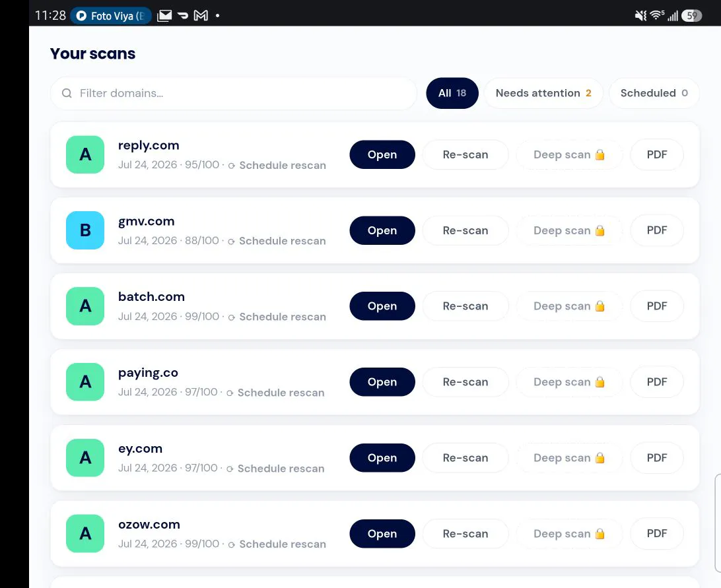Click the grade B badge for gmv.com
This screenshot has width=721, height=588.
[x=85, y=230]
